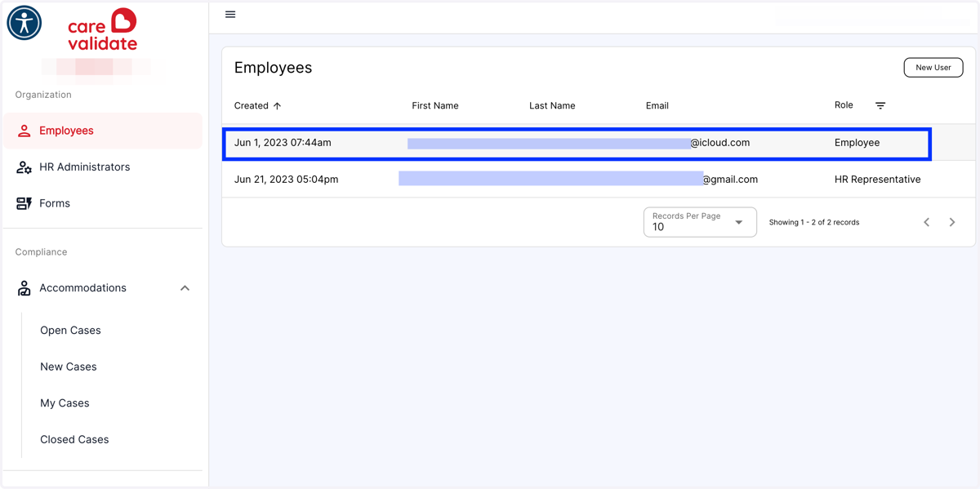Go to New Cases

(x=69, y=367)
